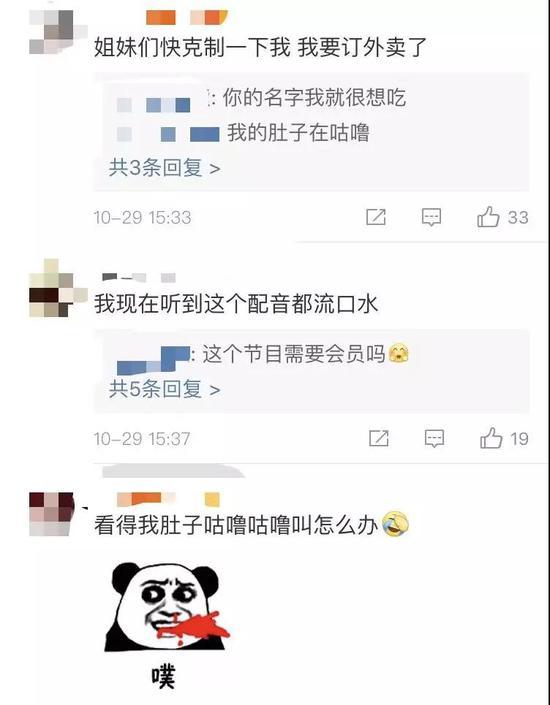
Task: Open the third commenter's avatar
Action: 52,514
